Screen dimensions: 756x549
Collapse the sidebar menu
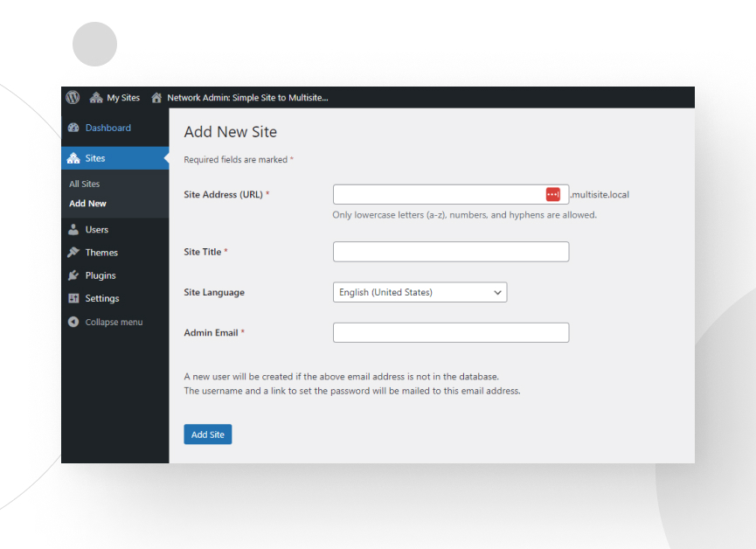[115, 322]
